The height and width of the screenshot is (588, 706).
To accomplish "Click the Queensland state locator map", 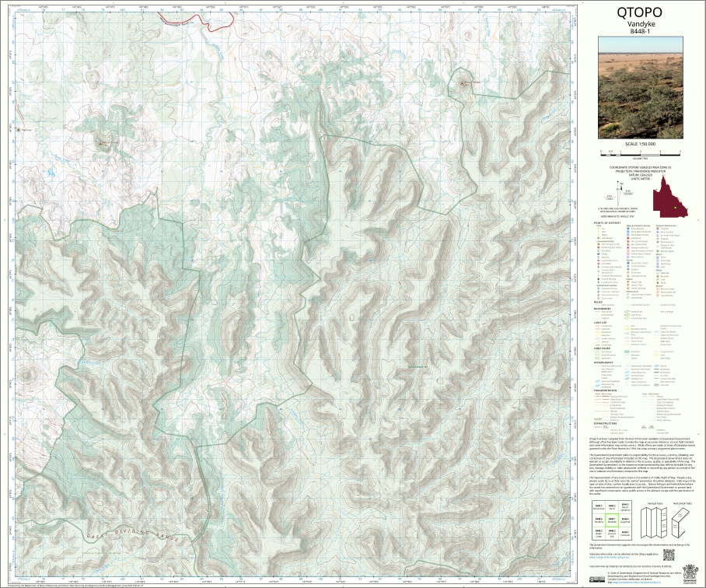I will pos(669,198).
